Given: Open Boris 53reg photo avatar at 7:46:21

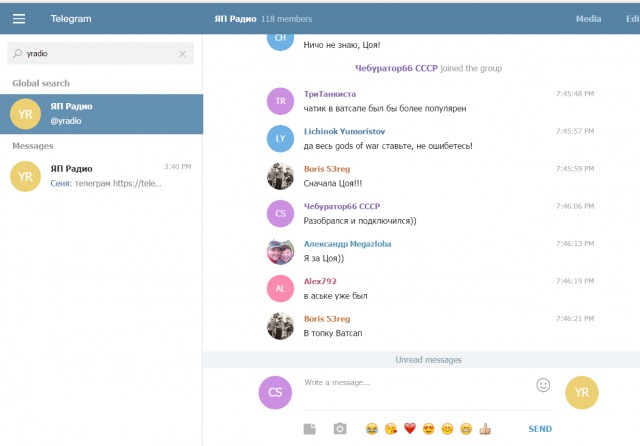Looking at the screenshot, I should [x=280, y=326].
